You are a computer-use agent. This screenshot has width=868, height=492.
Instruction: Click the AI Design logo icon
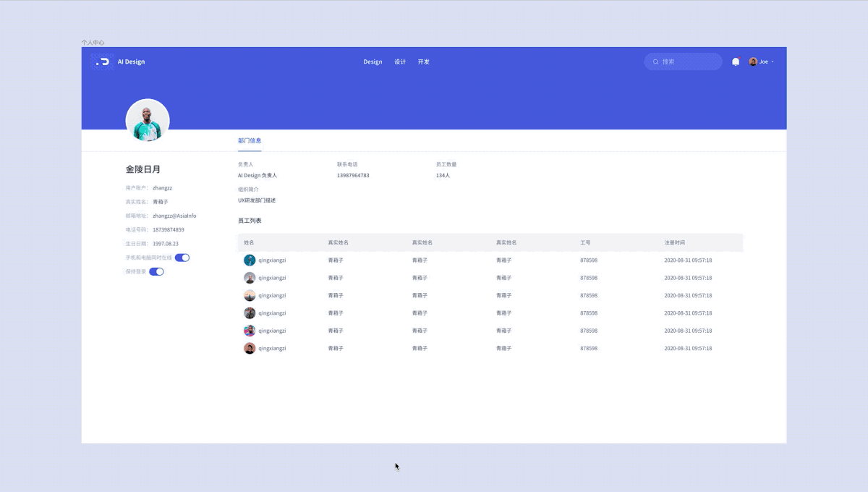103,61
